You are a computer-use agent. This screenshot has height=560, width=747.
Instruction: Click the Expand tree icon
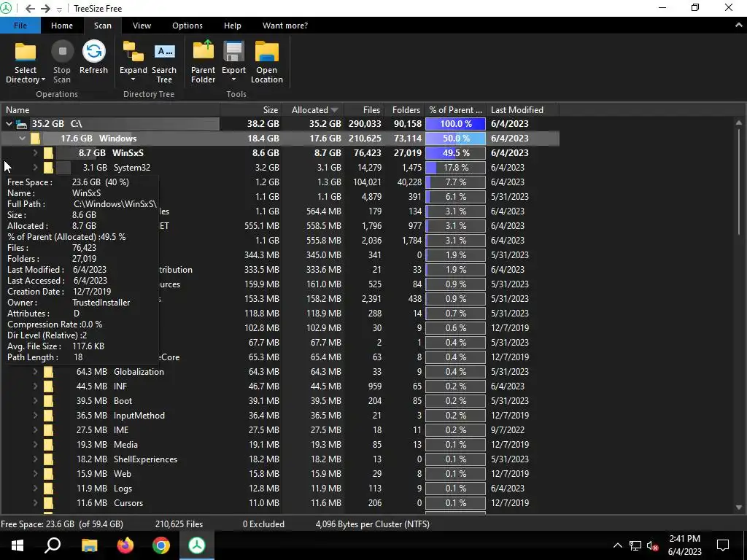point(133,52)
